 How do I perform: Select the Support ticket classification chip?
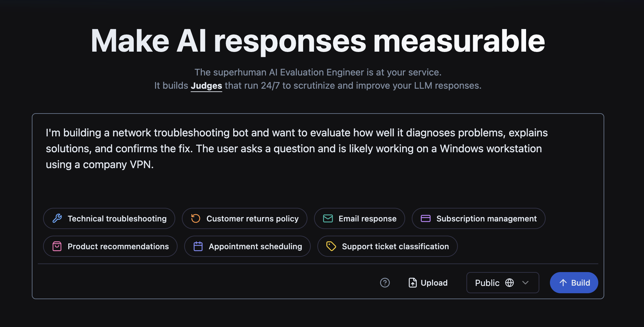pyautogui.click(x=387, y=246)
